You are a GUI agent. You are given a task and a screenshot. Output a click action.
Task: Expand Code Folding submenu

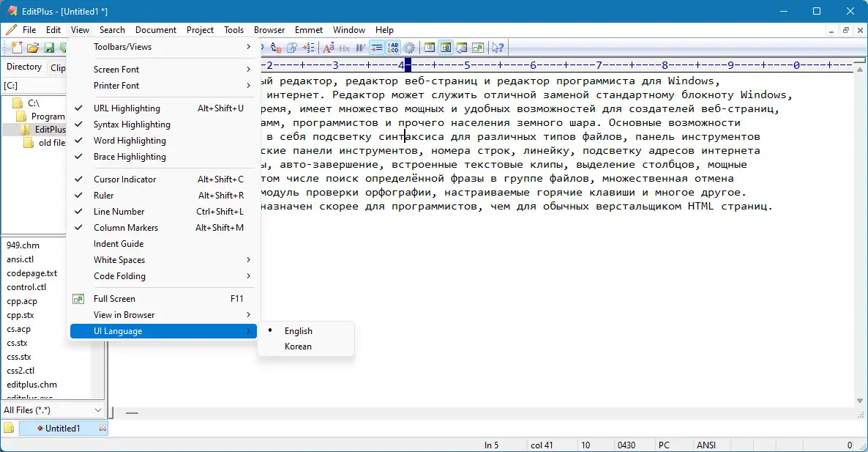click(163, 276)
